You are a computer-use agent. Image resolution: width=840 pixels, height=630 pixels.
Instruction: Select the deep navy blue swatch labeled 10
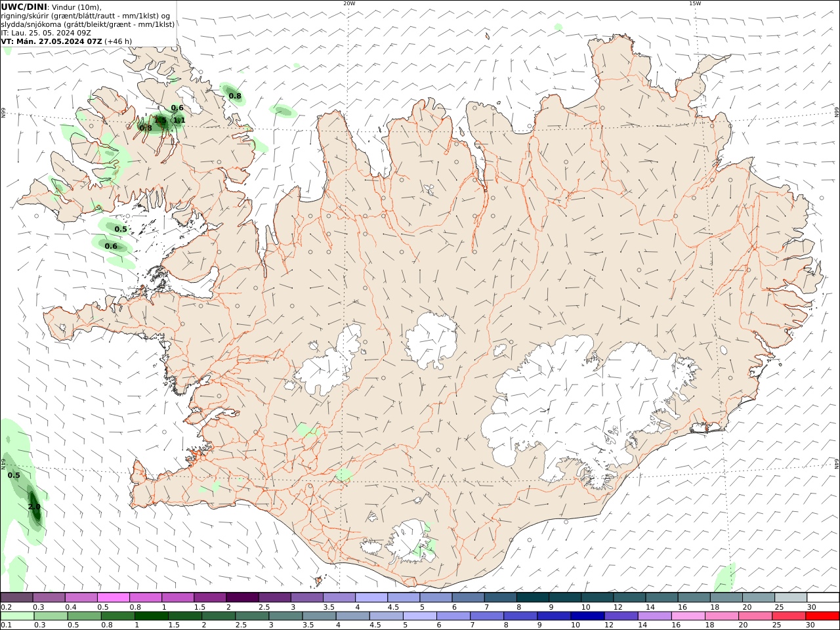coord(587,616)
